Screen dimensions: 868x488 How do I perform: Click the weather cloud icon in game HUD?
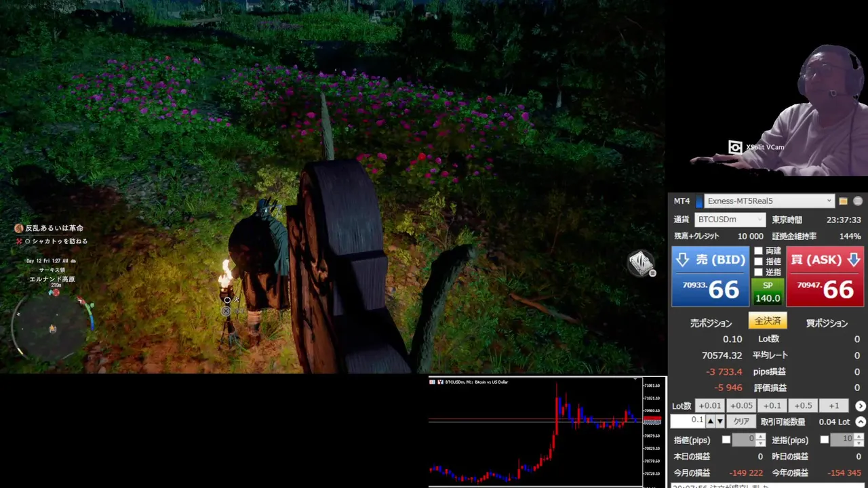click(x=73, y=260)
